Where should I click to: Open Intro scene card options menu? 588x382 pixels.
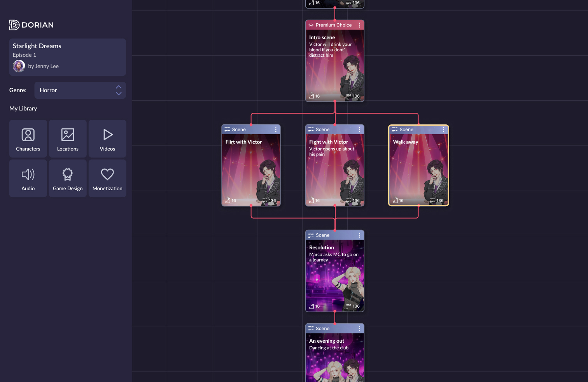tap(359, 25)
